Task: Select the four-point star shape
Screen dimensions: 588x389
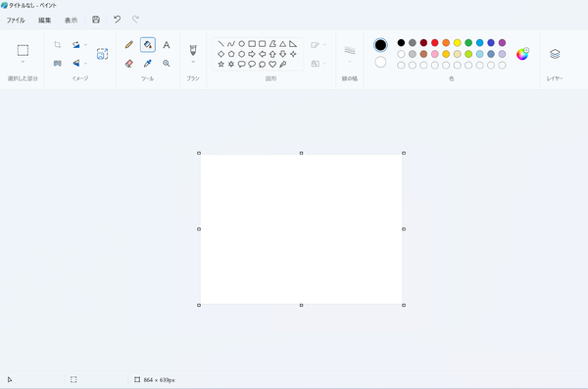Action: click(293, 54)
